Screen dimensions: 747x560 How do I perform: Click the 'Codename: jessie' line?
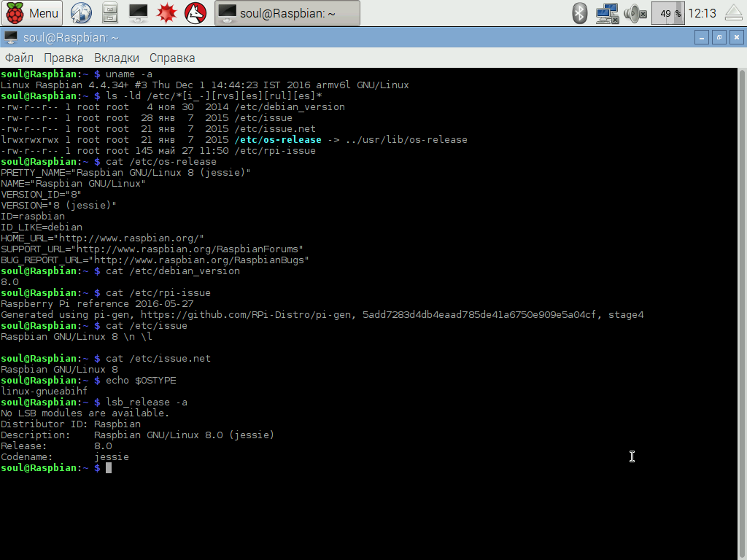tap(65, 458)
